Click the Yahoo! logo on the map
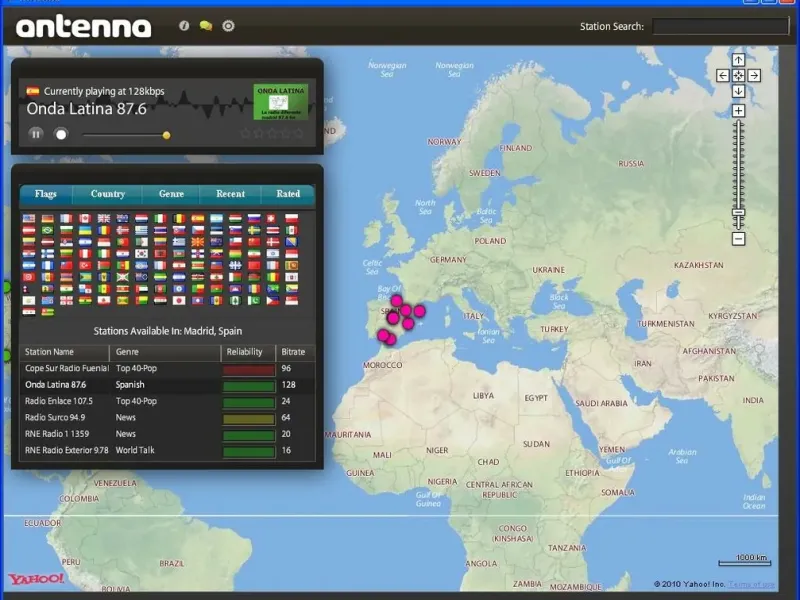The width and height of the screenshot is (800, 600). click(36, 579)
